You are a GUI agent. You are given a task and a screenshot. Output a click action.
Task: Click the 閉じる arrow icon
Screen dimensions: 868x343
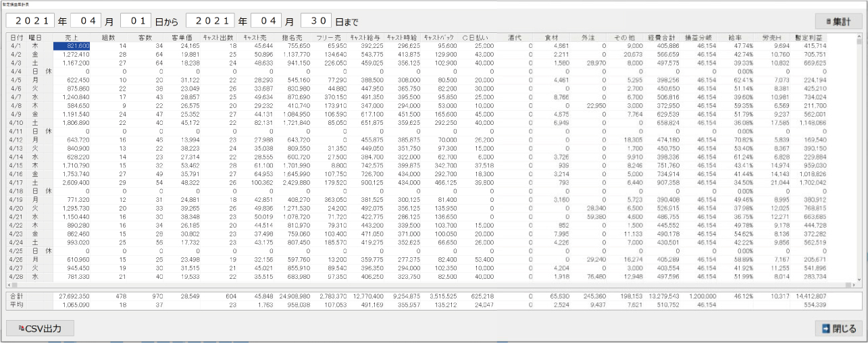[827, 329]
